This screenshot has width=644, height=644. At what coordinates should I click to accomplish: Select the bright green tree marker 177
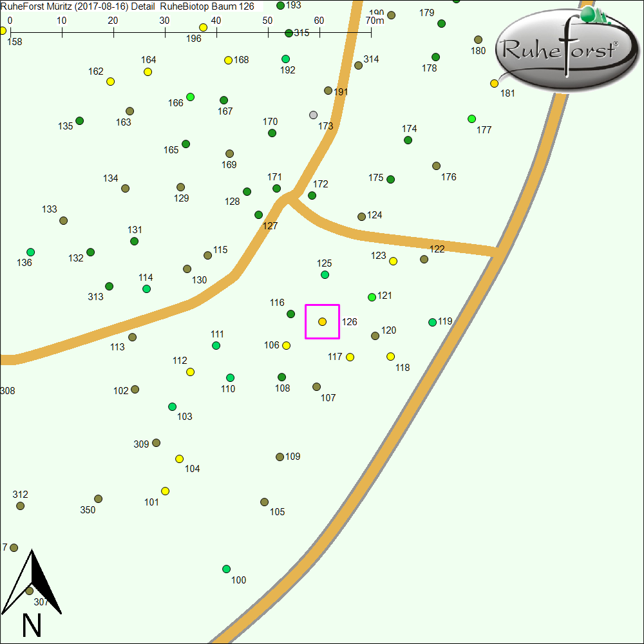(471, 118)
